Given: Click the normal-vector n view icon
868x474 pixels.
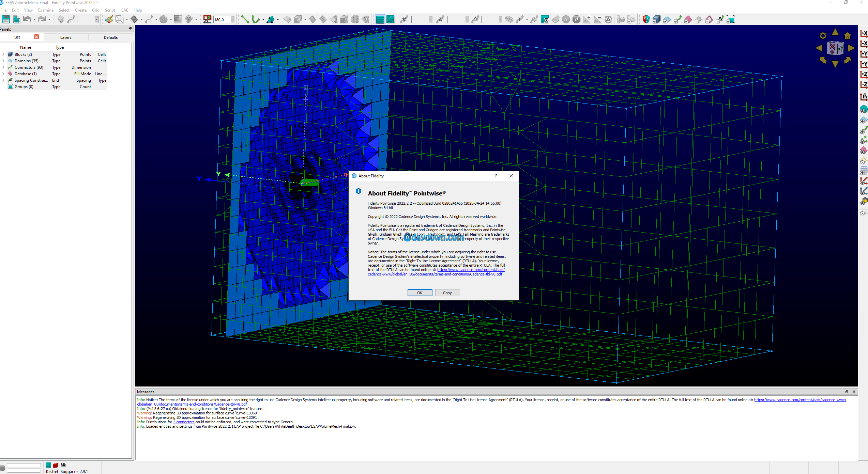Looking at the screenshot, I should [864, 97].
